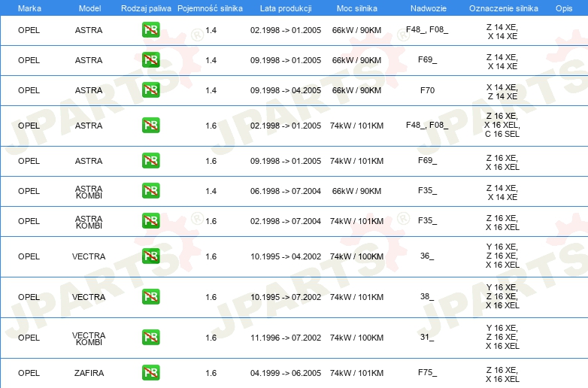Select the VECTRA KOMBI model cell
This screenshot has width=588, height=388.
coord(89,338)
